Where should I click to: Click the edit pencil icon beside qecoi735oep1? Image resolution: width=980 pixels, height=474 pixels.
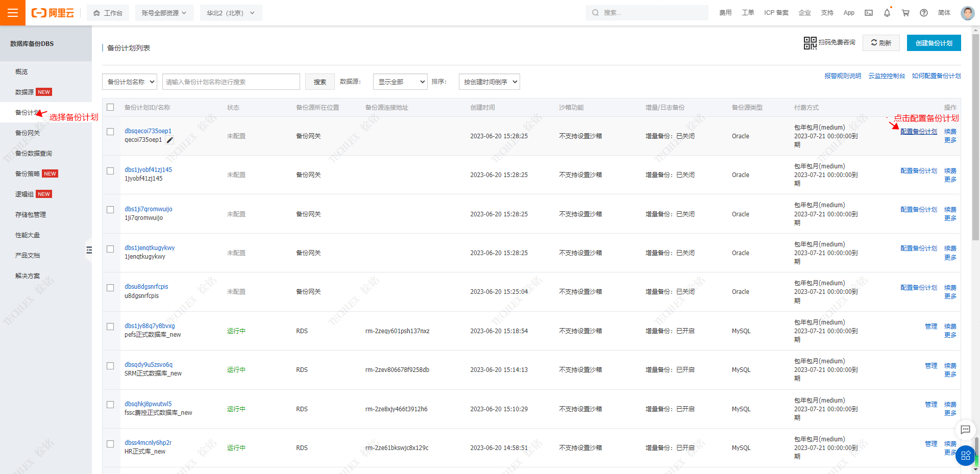[170, 140]
